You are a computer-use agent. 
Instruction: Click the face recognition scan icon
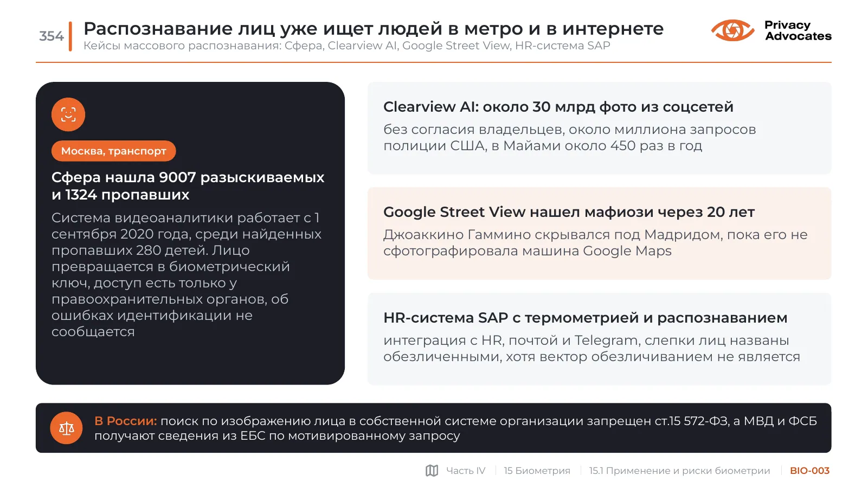point(68,114)
